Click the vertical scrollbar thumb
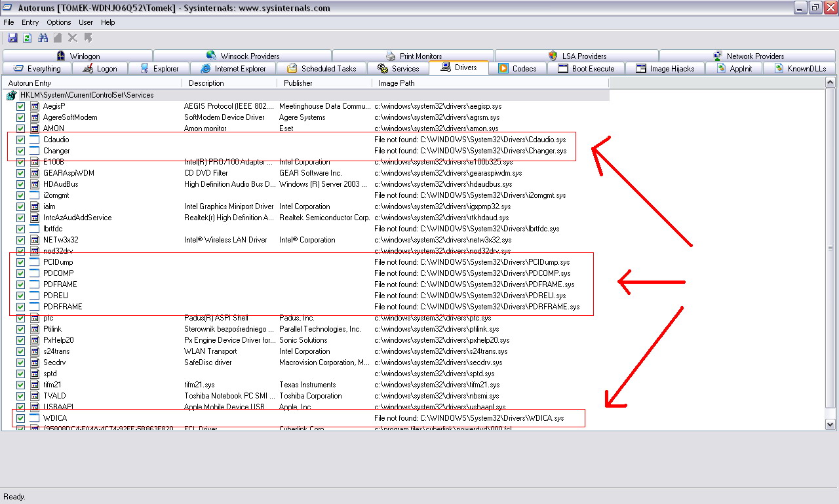 pyautogui.click(x=830, y=248)
